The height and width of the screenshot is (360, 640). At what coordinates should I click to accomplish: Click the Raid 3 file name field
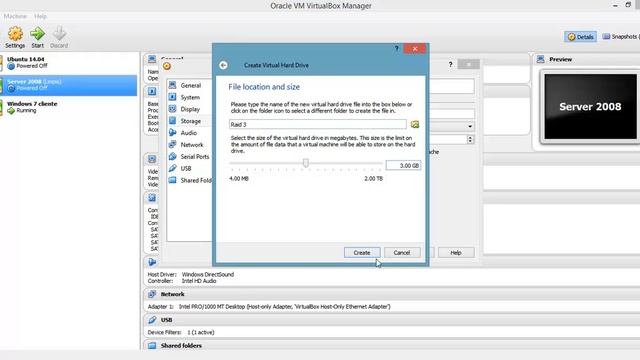(318, 124)
